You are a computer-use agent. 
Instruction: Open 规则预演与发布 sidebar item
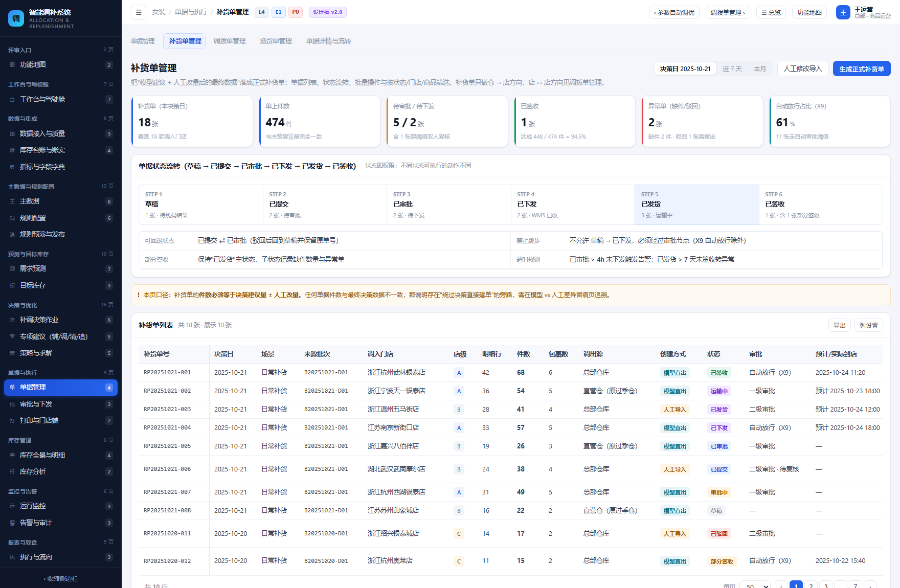point(61,235)
